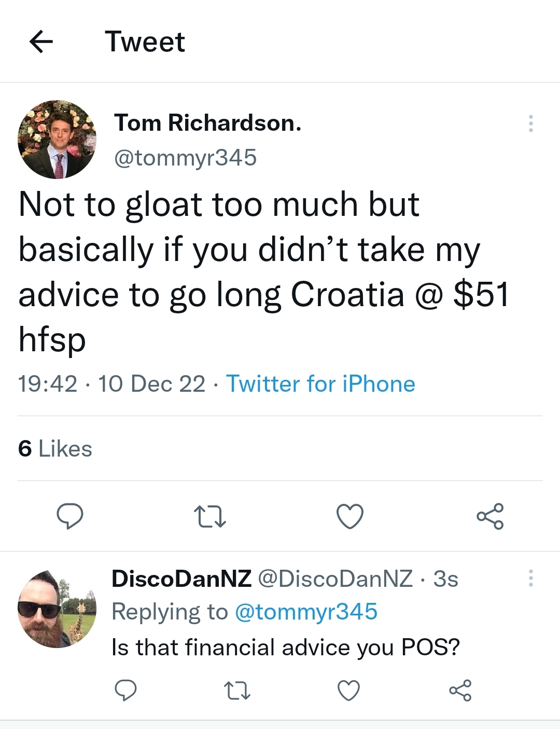
Task: Open the main tweet's three-dot menu
Action: [x=530, y=123]
